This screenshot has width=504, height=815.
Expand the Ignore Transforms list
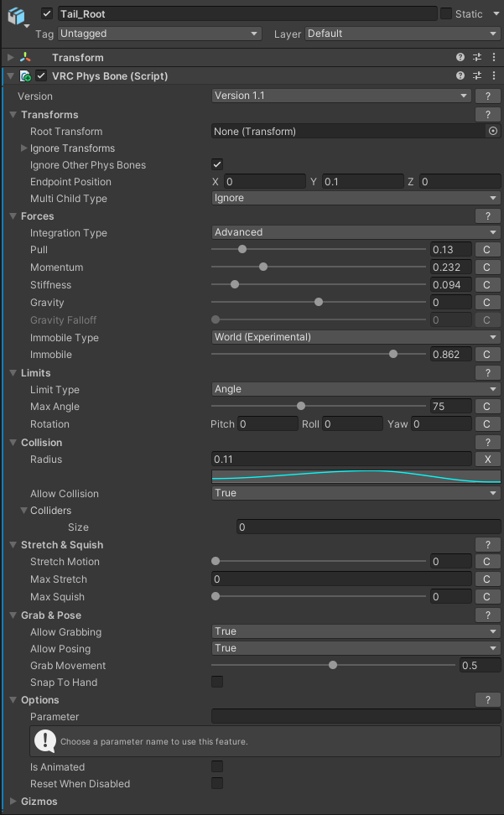24,148
